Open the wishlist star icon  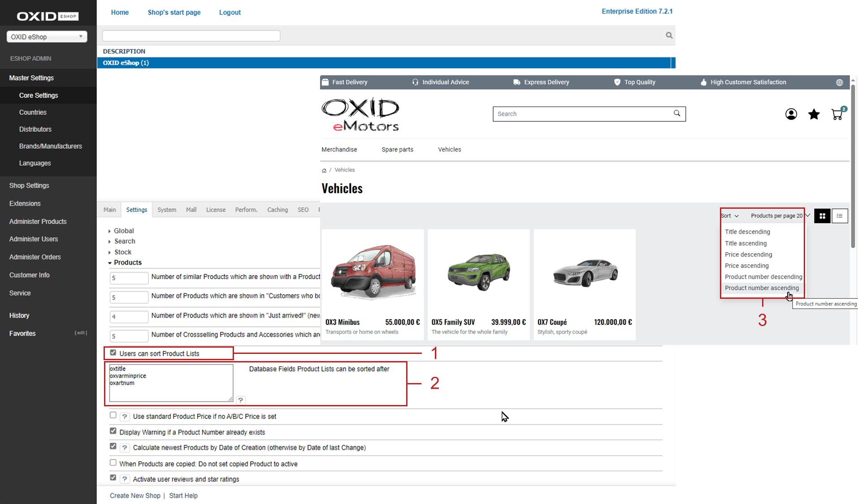[814, 114]
